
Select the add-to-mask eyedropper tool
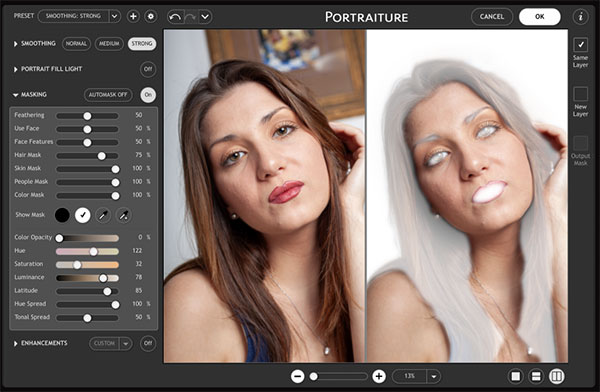123,216
